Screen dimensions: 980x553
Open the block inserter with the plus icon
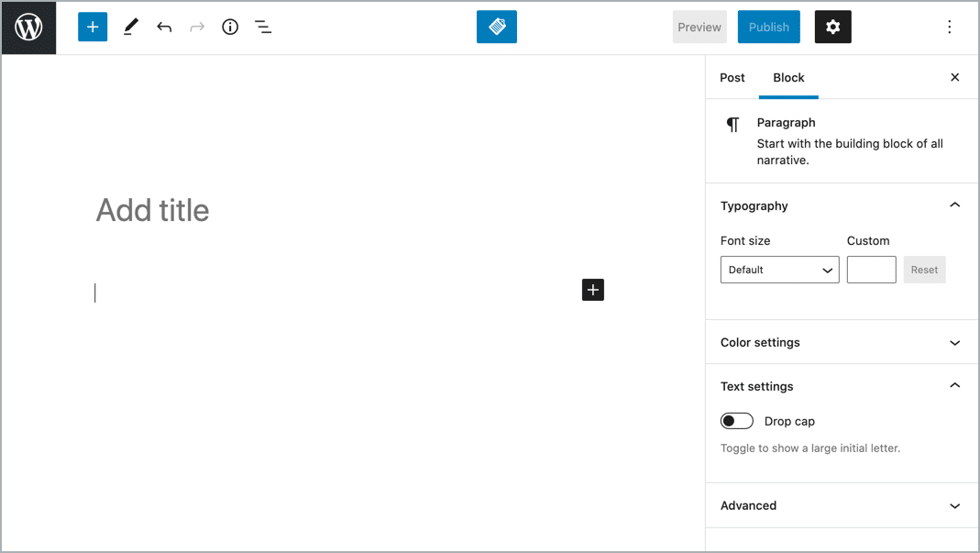point(92,27)
